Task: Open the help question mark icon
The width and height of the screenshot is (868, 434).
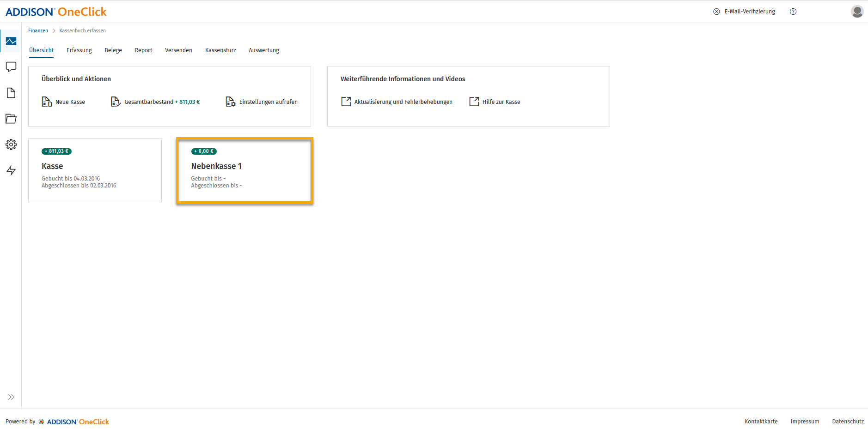Action: point(793,12)
